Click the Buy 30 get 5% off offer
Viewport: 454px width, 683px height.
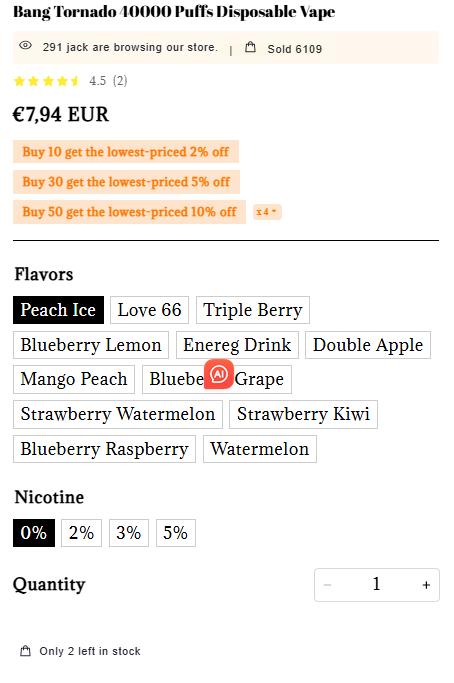pyautogui.click(x=126, y=182)
